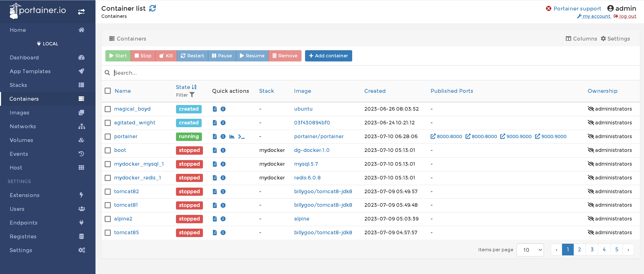Click the Remove button
644x274 pixels.
click(x=285, y=56)
